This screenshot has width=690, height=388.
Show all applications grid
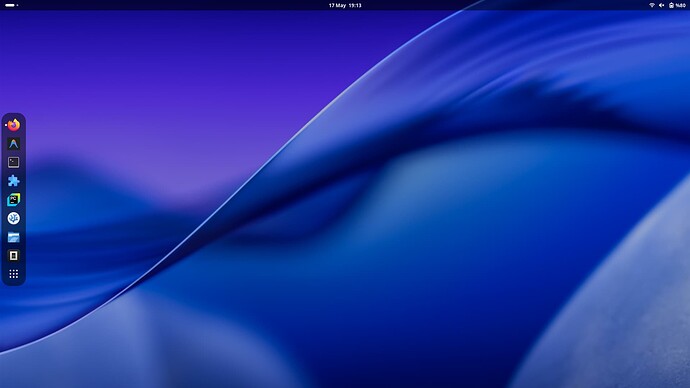pyautogui.click(x=14, y=274)
